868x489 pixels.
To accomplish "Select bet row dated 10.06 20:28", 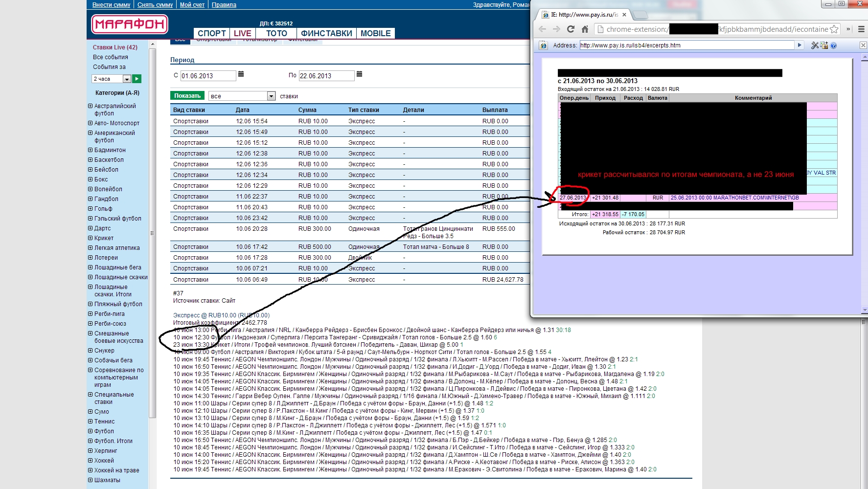I will pyautogui.click(x=350, y=232).
